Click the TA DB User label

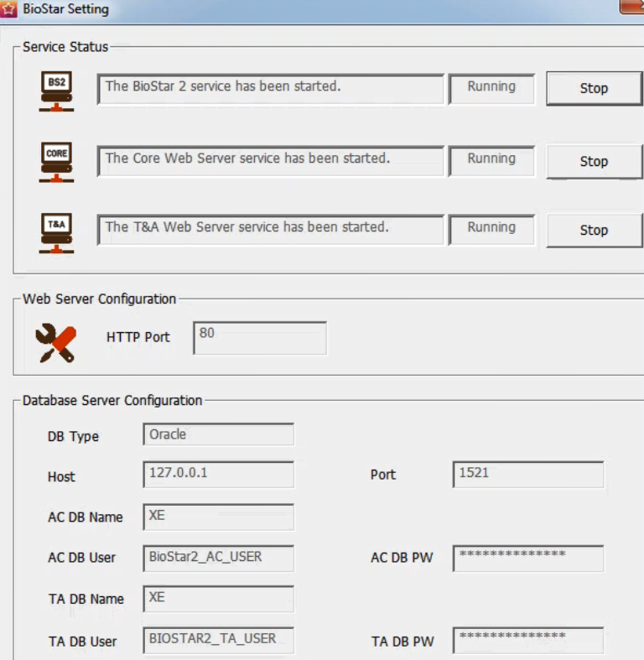(82, 642)
